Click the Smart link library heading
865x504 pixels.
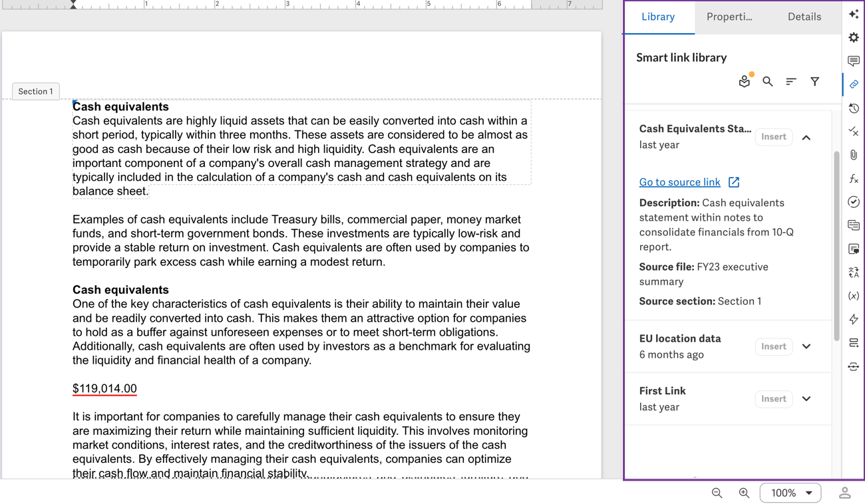(681, 57)
